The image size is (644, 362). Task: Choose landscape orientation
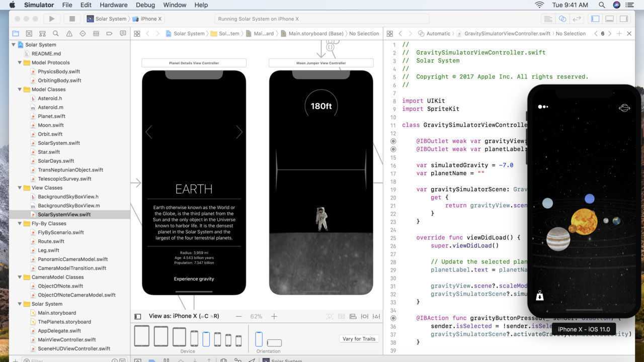tap(274, 342)
